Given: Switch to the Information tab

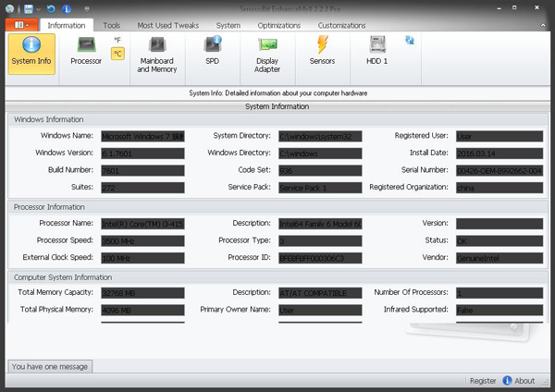Looking at the screenshot, I should [67, 25].
